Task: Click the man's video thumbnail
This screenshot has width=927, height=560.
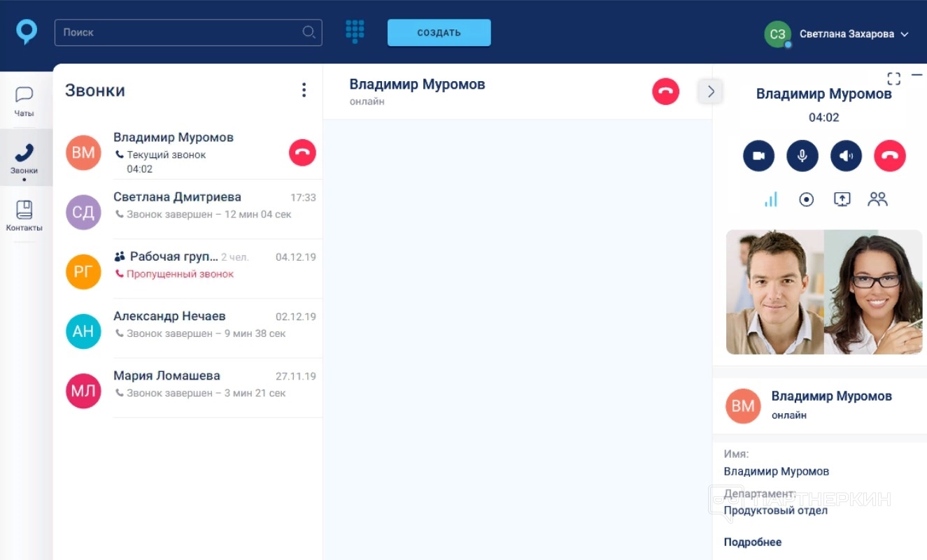Action: (775, 292)
